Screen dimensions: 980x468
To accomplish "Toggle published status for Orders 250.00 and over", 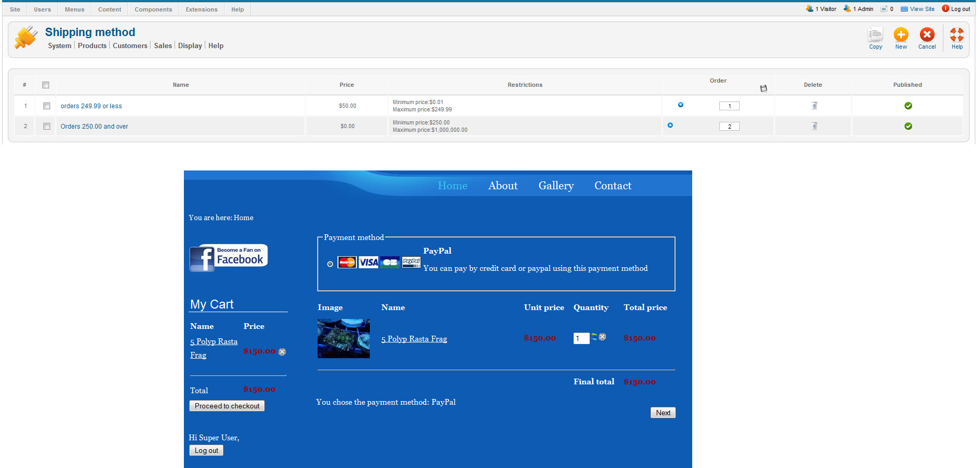I will 908,126.
